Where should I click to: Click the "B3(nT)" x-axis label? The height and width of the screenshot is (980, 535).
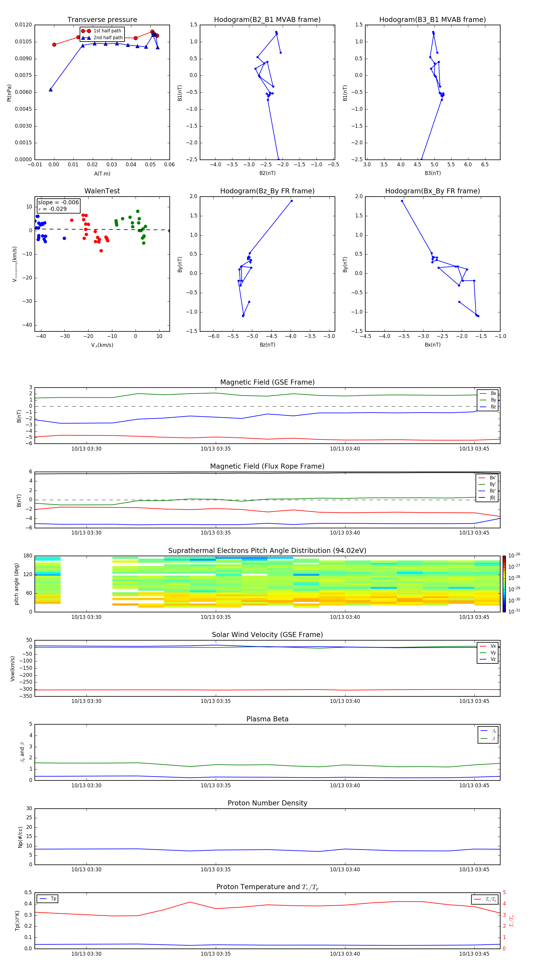[432, 173]
